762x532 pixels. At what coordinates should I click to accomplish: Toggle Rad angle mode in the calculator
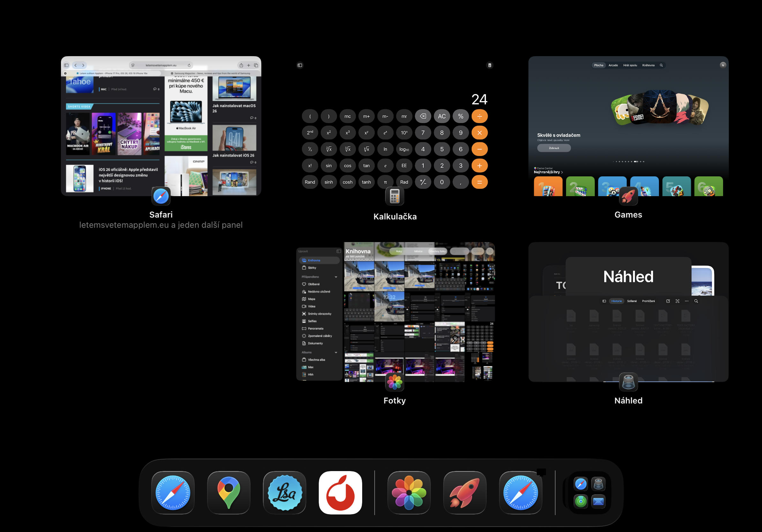[x=404, y=182]
